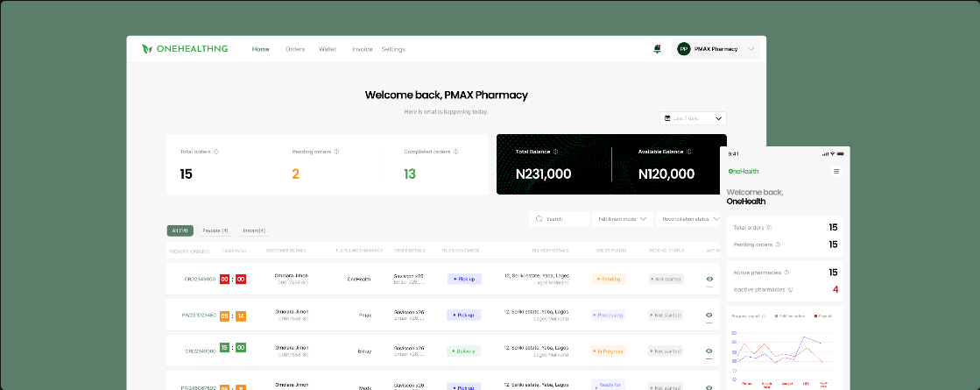Screen dimensions: 980x390
Task: Click the red 00:00 timer
Action: pyautogui.click(x=232, y=280)
